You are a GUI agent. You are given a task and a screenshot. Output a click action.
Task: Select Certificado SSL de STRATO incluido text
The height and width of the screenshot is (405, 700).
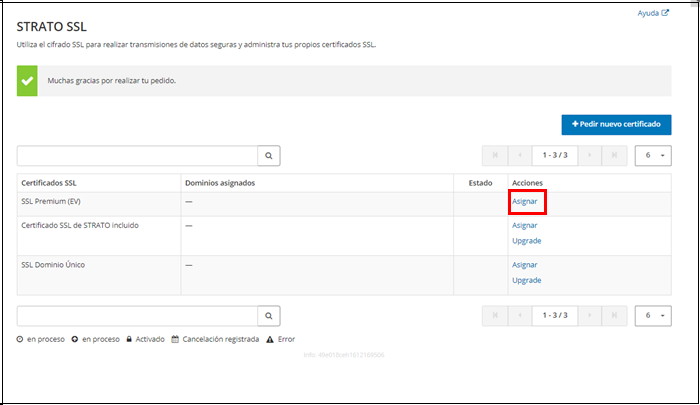pyautogui.click(x=80, y=225)
